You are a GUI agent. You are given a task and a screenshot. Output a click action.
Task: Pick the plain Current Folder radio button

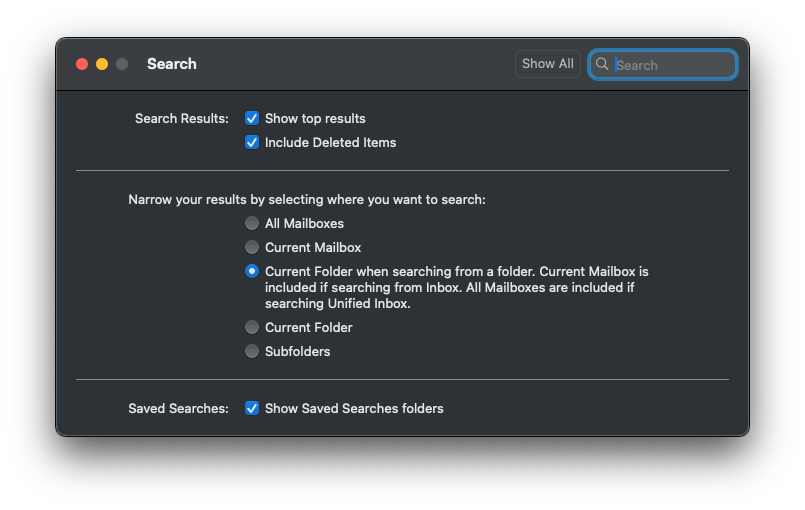pyautogui.click(x=252, y=327)
